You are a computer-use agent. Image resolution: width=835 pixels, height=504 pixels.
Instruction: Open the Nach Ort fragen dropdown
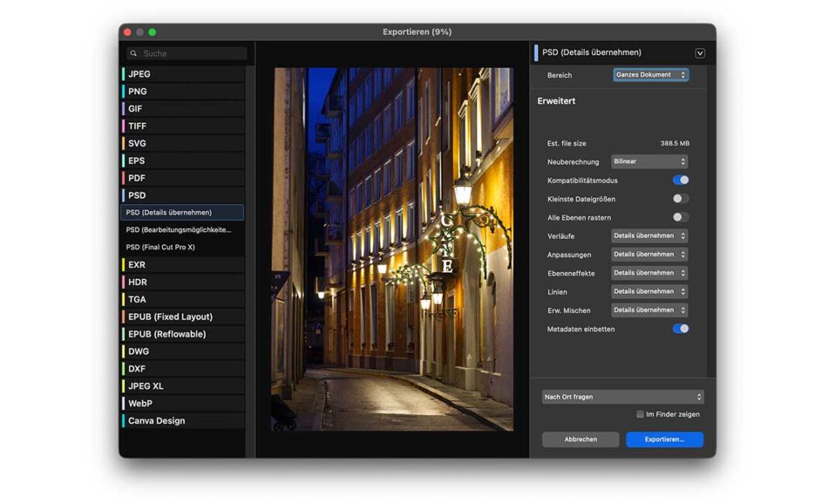[622, 397]
